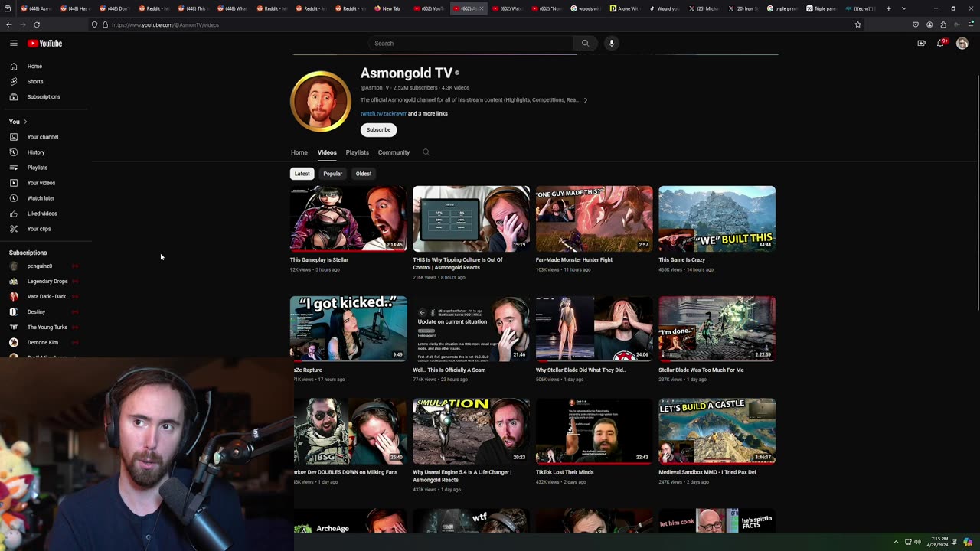This screenshot has height=551, width=980.
Task: Open the notifications bell
Action: pos(941,44)
